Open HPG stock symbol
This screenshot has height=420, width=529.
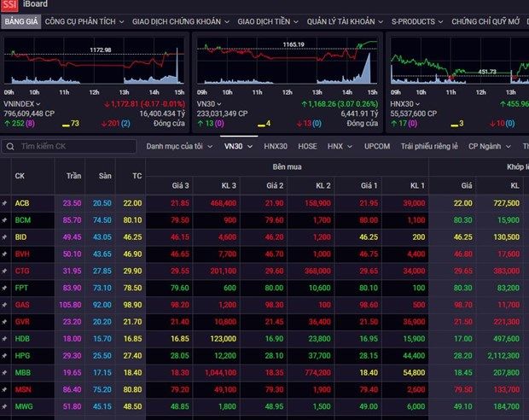coord(22,355)
